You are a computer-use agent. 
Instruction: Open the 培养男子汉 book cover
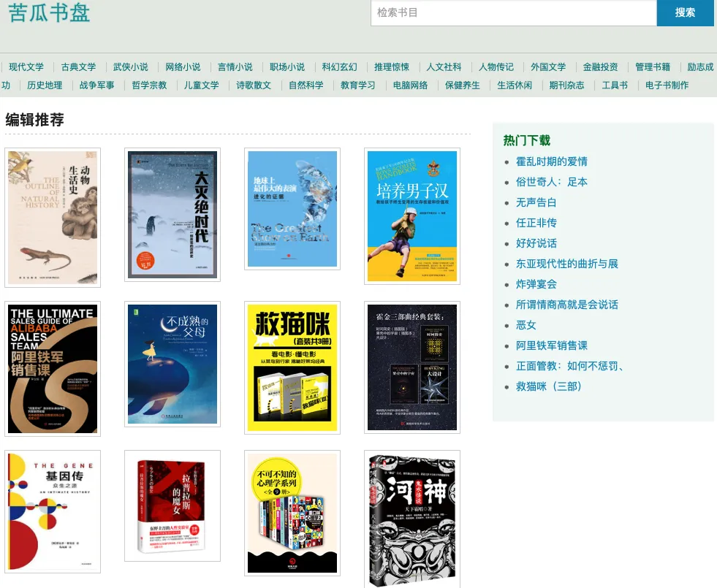[x=412, y=216]
